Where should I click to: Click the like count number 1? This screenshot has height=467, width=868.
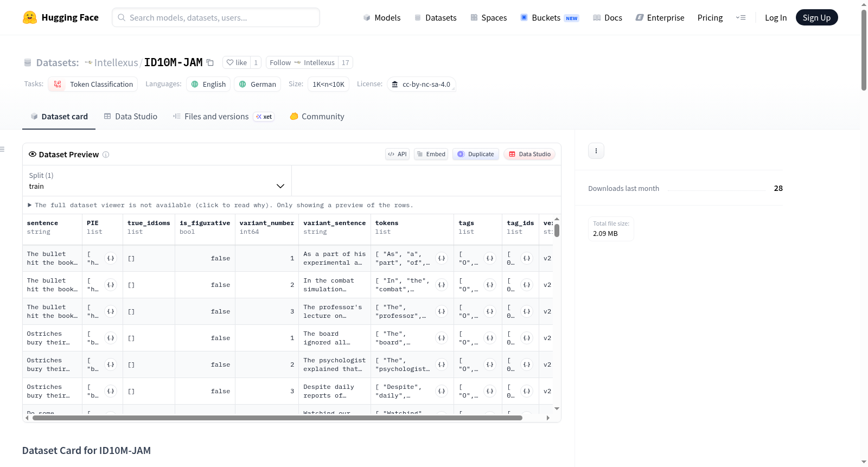[x=256, y=62]
